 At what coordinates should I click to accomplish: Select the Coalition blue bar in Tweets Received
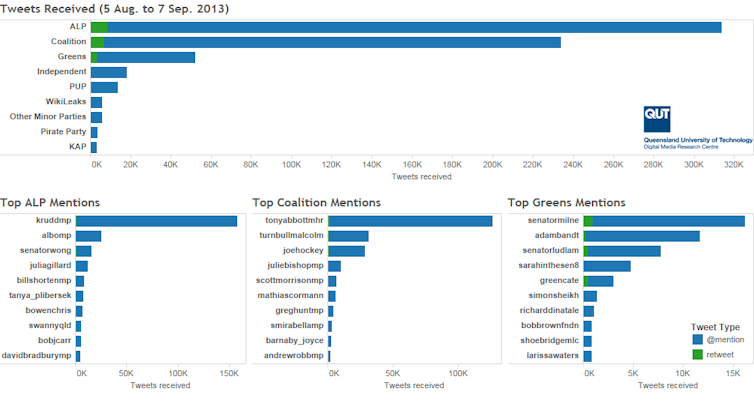(x=332, y=42)
